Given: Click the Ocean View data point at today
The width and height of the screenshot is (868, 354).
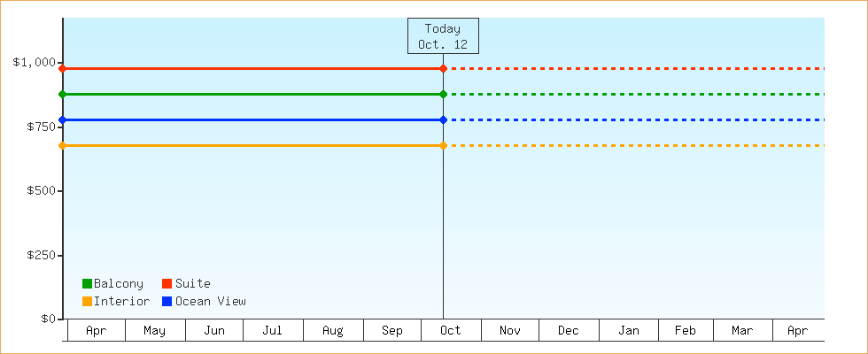Looking at the screenshot, I should tap(443, 119).
